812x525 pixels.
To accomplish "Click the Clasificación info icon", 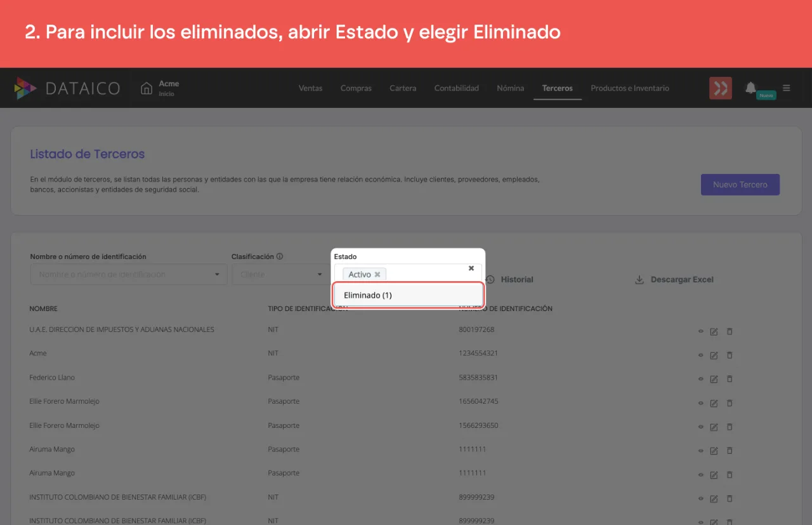I will [280, 256].
